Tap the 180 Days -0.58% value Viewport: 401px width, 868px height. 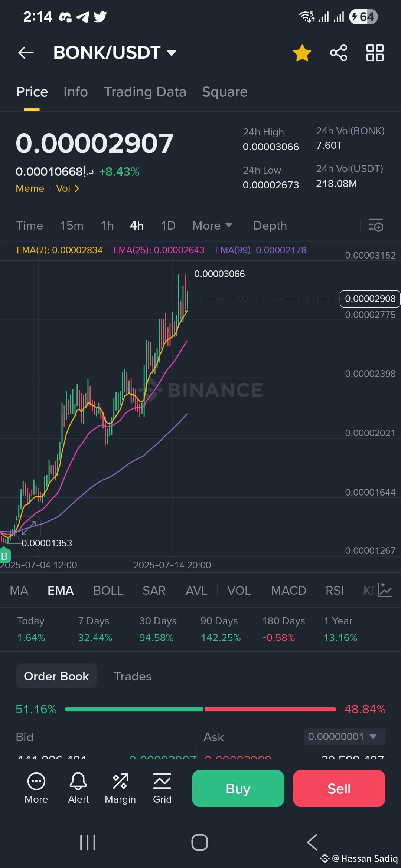(278, 638)
